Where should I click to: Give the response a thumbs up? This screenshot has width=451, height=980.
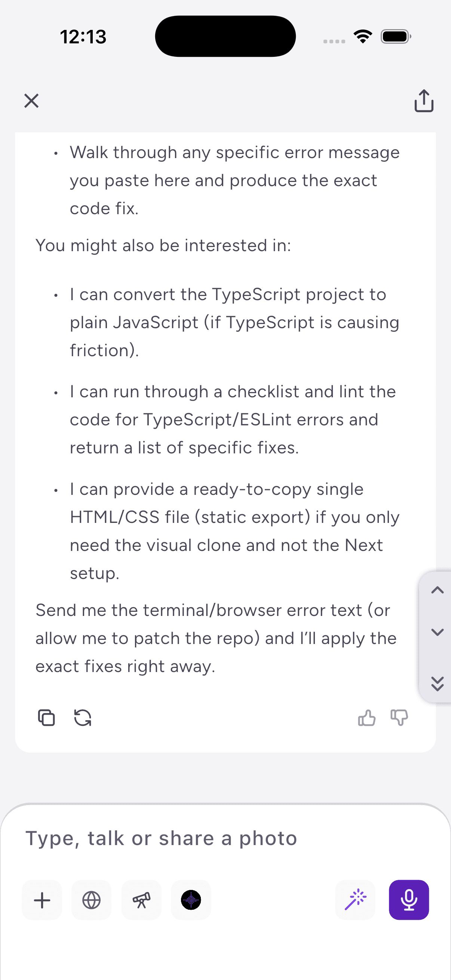366,718
